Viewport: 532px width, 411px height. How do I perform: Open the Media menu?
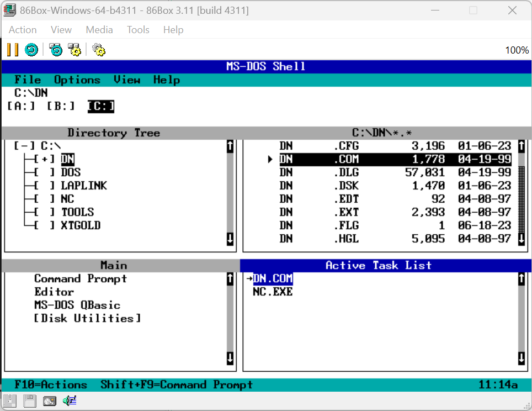click(x=99, y=30)
